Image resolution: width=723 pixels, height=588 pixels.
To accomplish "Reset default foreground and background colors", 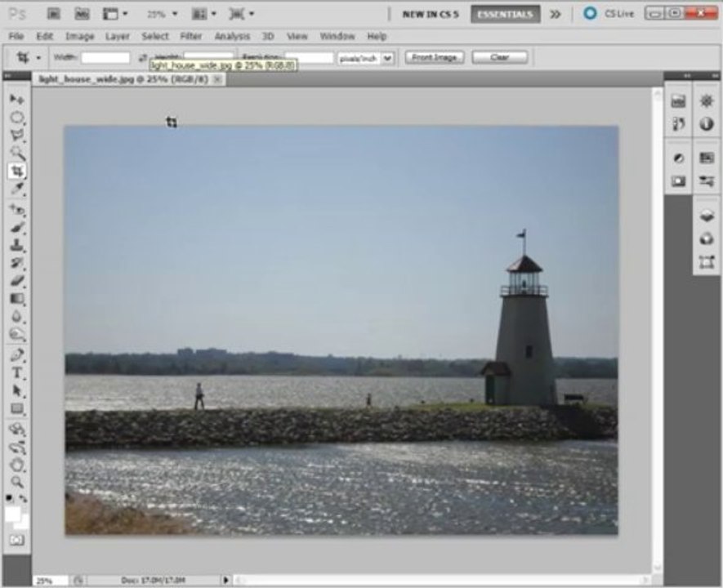I will 9,498.
